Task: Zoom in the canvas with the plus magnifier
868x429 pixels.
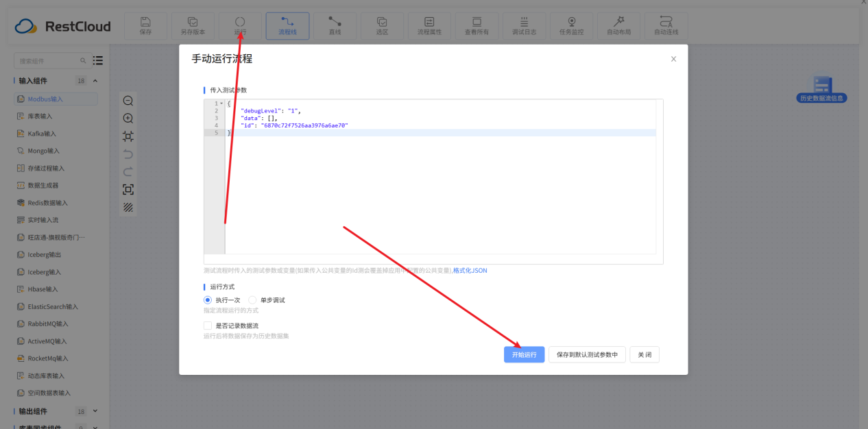Action: (128, 119)
